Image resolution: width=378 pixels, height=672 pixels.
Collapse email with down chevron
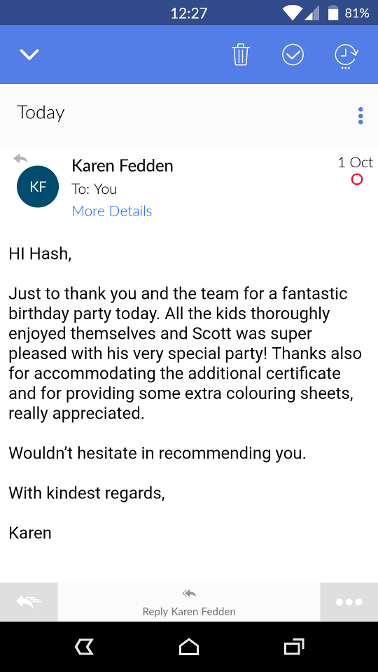pos(29,54)
